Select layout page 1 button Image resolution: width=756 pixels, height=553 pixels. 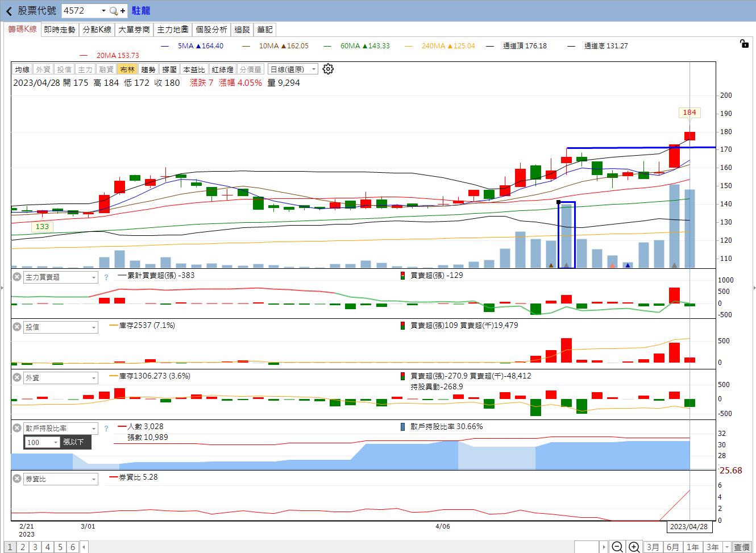(x=10, y=547)
